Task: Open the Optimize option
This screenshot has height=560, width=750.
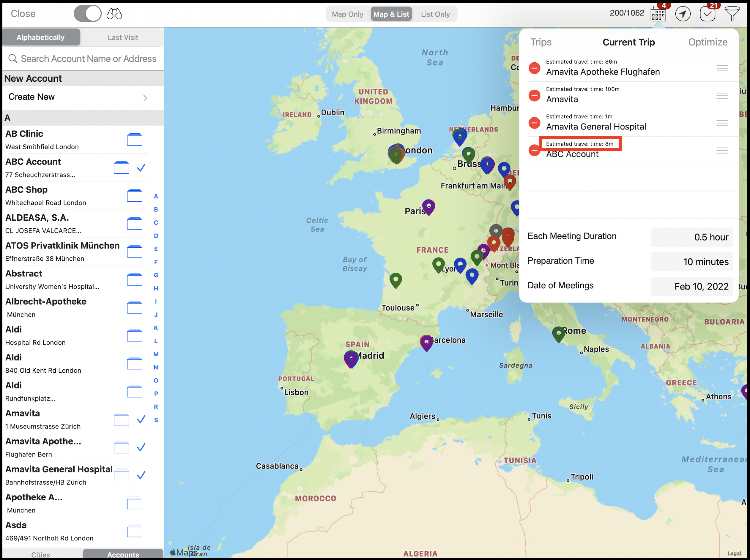Action: (708, 42)
